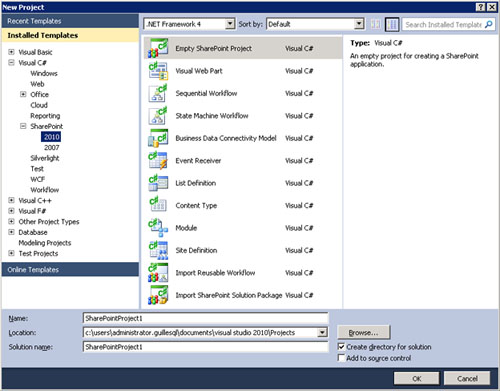The width and height of the screenshot is (500, 391).
Task: Click the search magnifier icon
Action: [489, 24]
